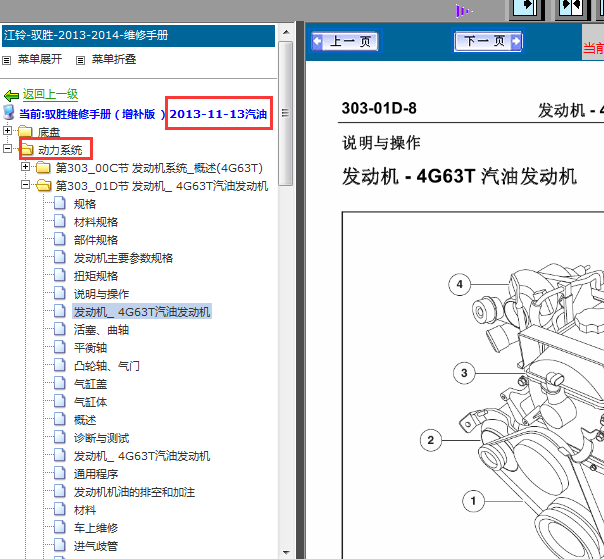The height and width of the screenshot is (559, 604).
Task: Click the page icon next to 扭矩规格
Action: [x=60, y=275]
